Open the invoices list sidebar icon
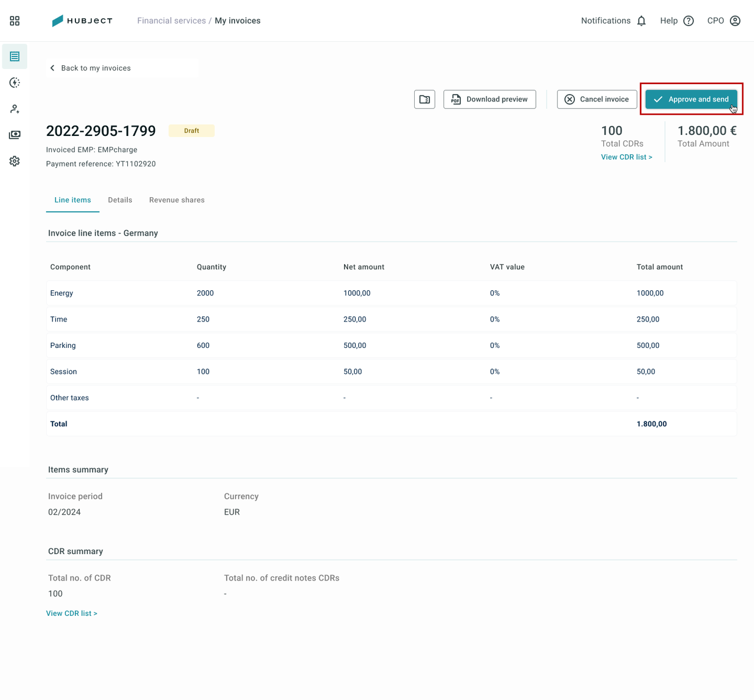 pyautogui.click(x=15, y=57)
